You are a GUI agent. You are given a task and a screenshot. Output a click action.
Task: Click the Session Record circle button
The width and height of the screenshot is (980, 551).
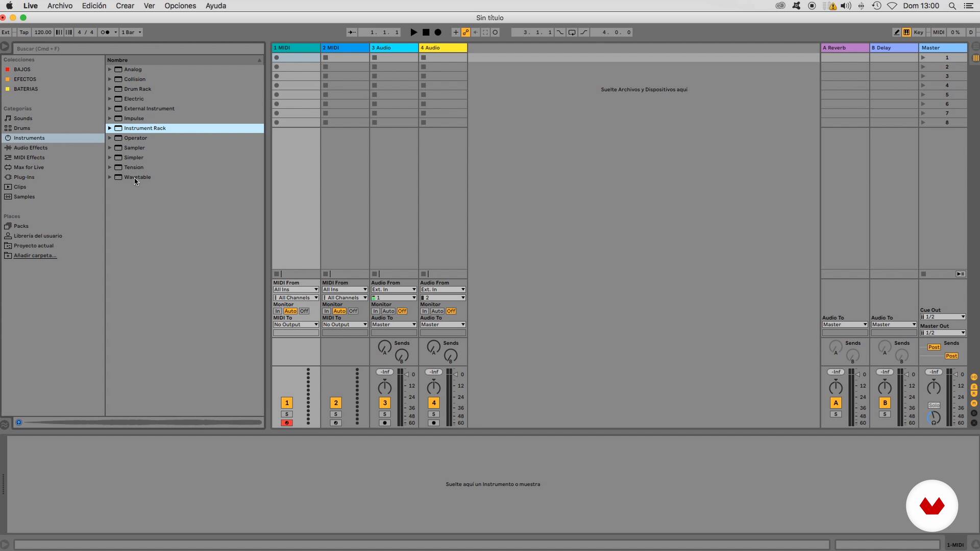(495, 32)
